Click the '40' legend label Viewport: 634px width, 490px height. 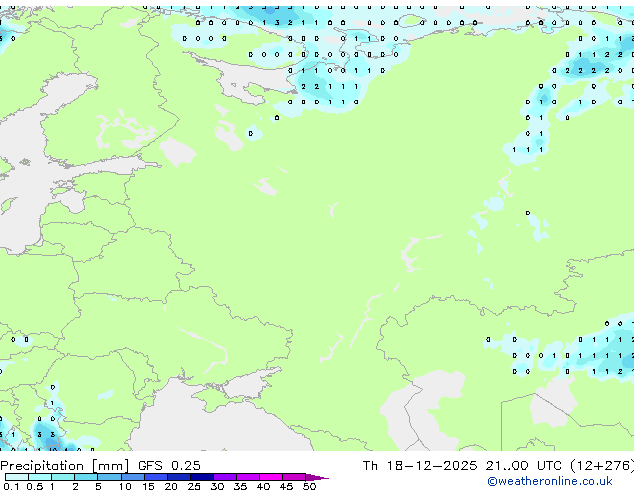tap(263, 486)
